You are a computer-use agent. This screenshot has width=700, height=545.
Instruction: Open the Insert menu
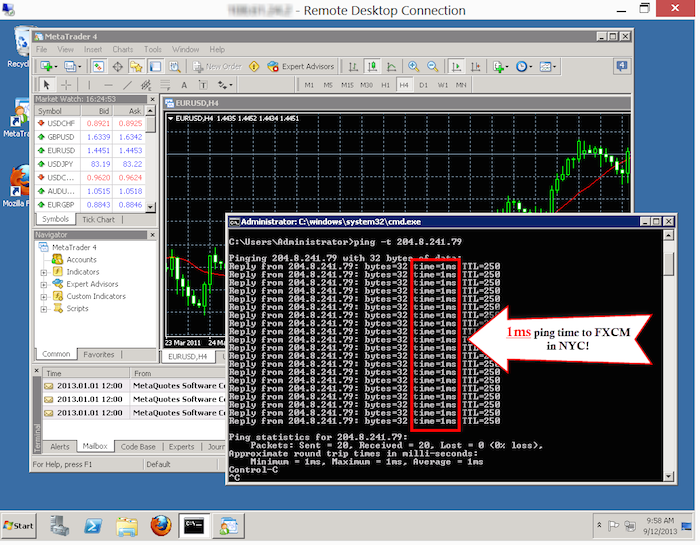[93, 49]
